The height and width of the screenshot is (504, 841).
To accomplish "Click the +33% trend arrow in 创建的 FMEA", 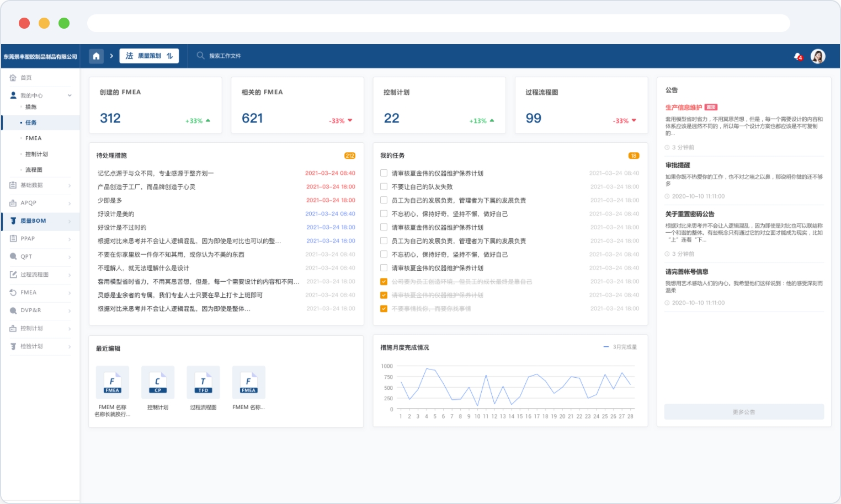I will [208, 120].
